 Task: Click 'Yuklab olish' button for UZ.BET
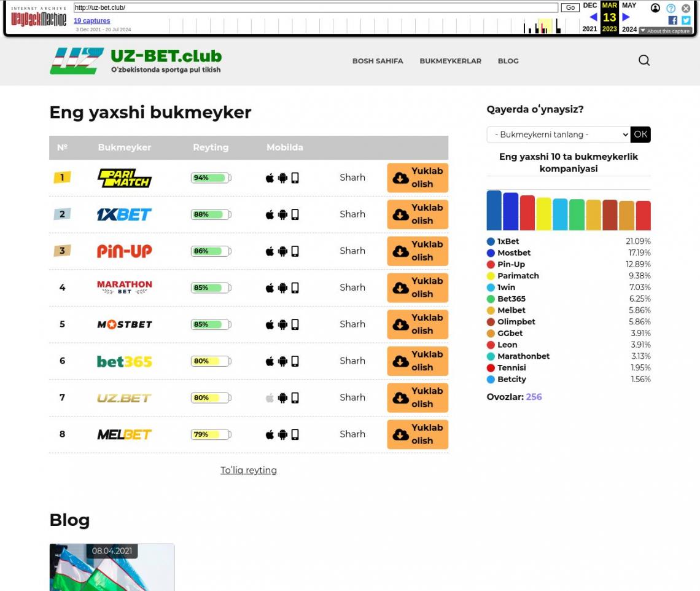(418, 397)
